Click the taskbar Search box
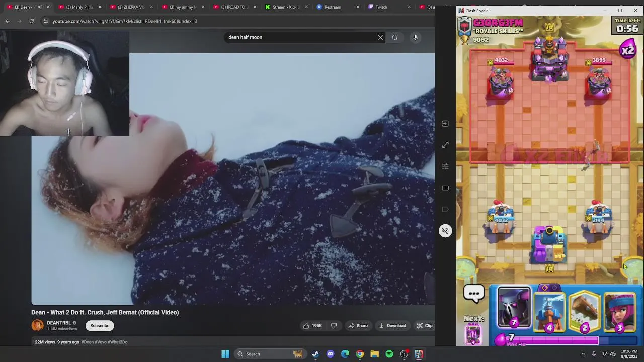Screen dimensions: 644x362 270,354
